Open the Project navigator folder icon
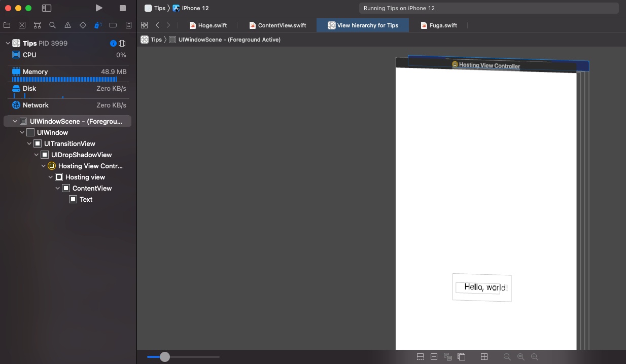The image size is (626, 364). [x=7, y=25]
